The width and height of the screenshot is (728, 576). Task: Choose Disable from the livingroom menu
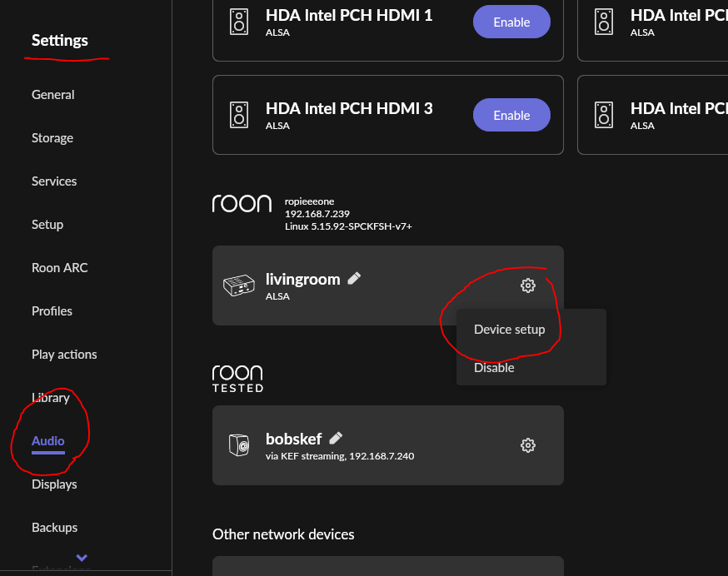pos(494,367)
